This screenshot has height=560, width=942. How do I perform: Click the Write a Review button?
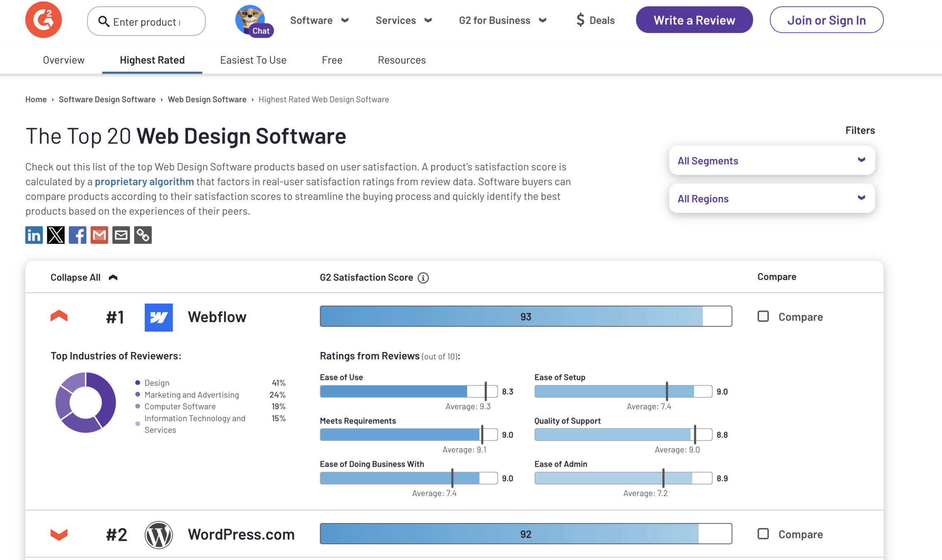[x=694, y=20]
